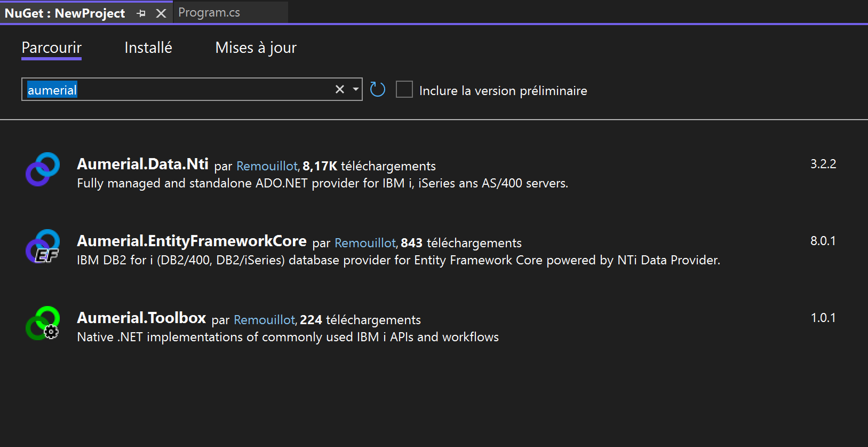Viewport: 868px width, 447px height.
Task: Click the Aumerial.Data.Nti package icon
Action: pos(43,169)
